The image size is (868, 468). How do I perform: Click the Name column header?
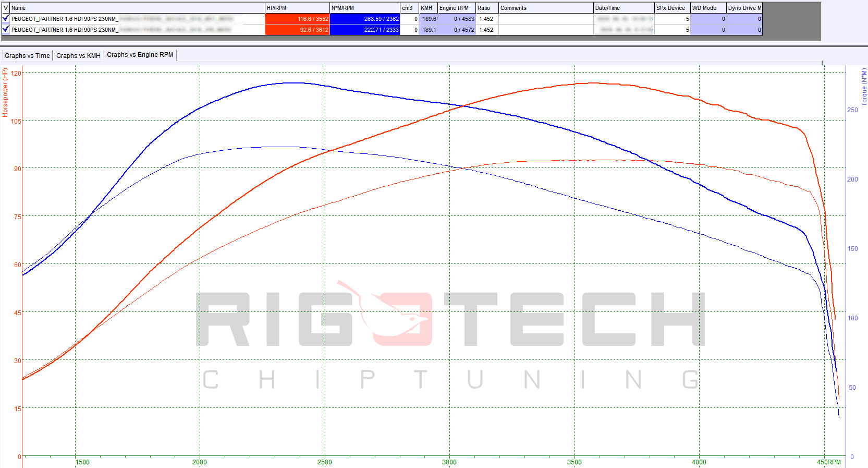tap(138, 8)
